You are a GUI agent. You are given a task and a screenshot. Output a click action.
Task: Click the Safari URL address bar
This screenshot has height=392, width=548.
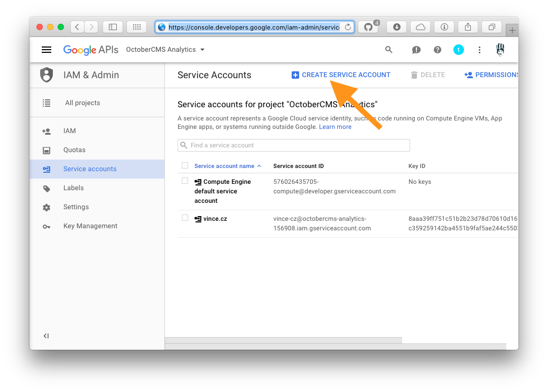point(254,27)
